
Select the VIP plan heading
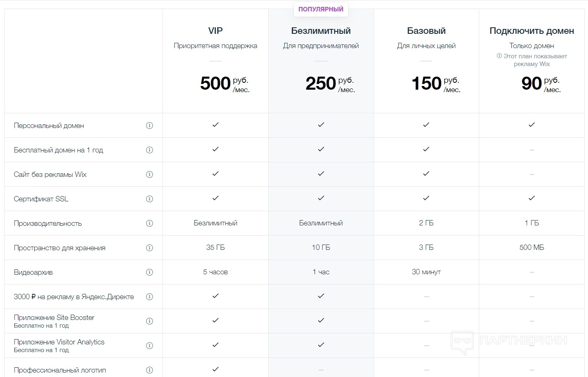click(215, 31)
